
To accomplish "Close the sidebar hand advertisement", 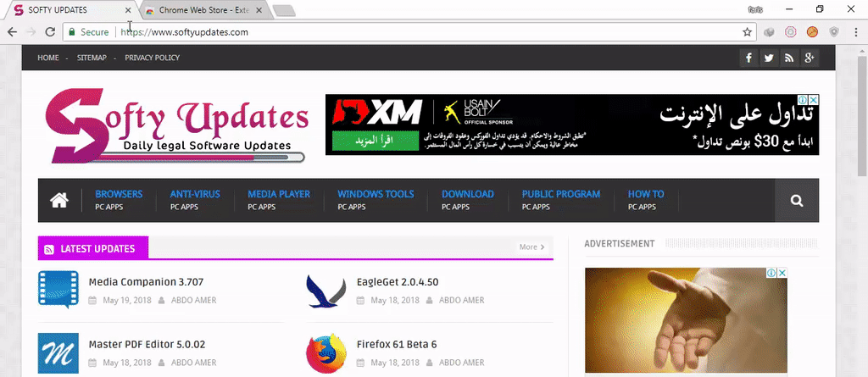I will pos(782,273).
